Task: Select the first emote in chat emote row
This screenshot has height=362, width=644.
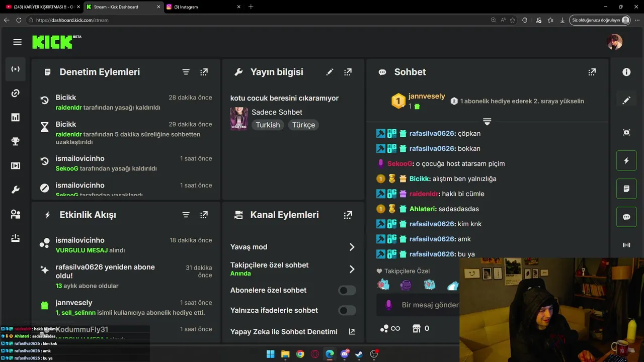Action: point(383,285)
